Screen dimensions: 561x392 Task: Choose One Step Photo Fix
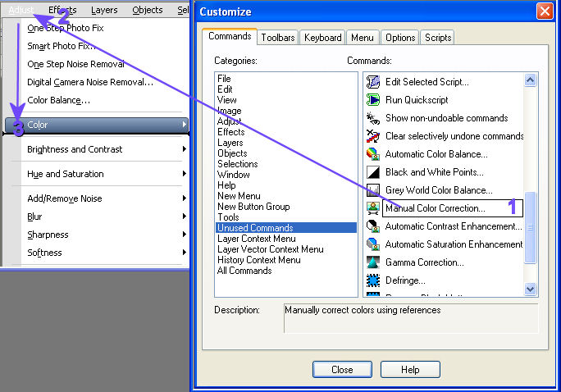(x=66, y=28)
